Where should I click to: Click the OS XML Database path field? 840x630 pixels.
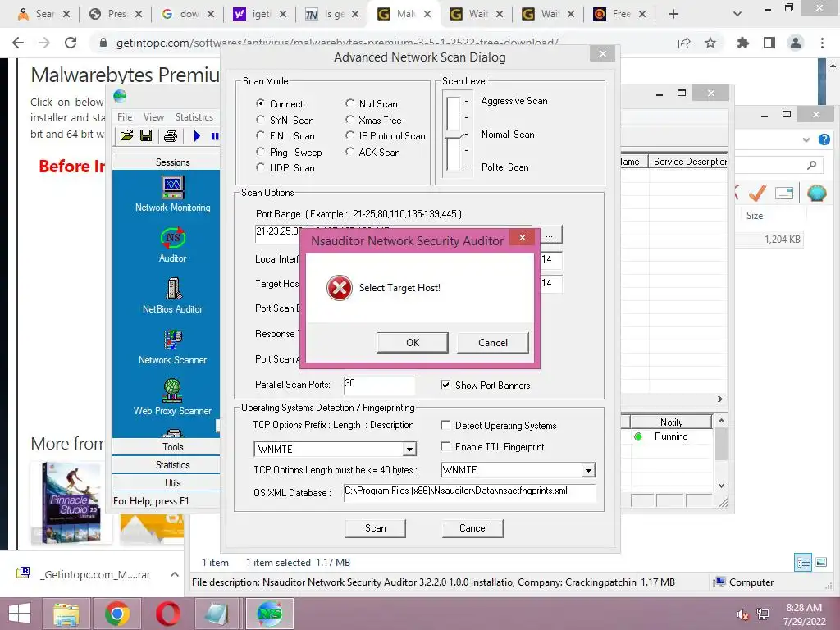point(469,492)
